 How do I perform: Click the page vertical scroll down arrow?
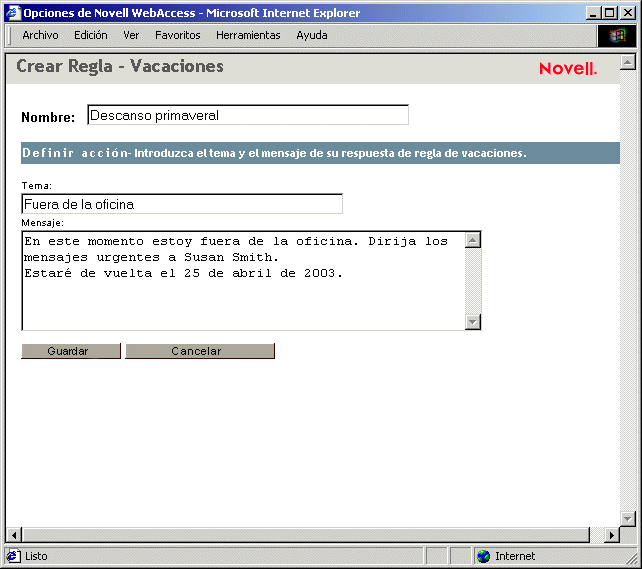(x=627, y=519)
